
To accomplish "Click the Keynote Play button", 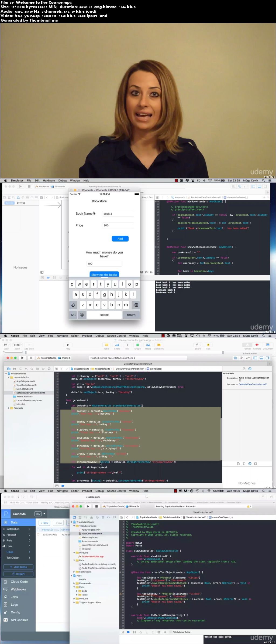I will click(68, 345).
